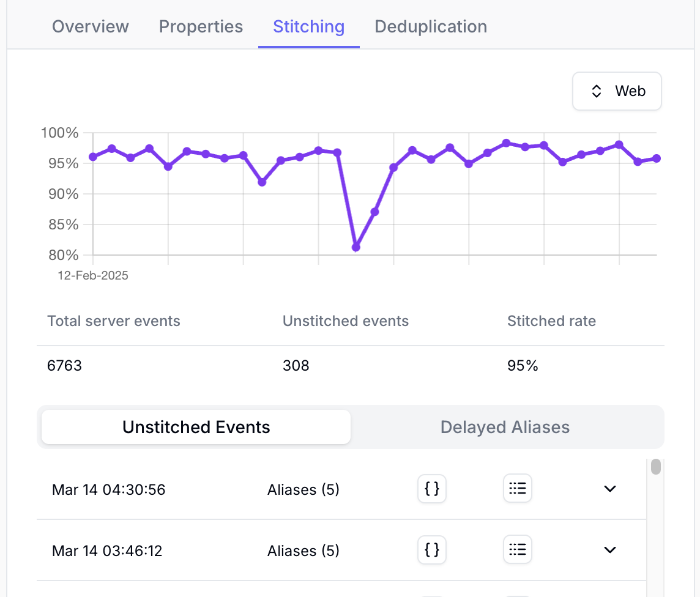Click the Total server events header
Image resolution: width=700 pixels, height=597 pixels.
114,321
